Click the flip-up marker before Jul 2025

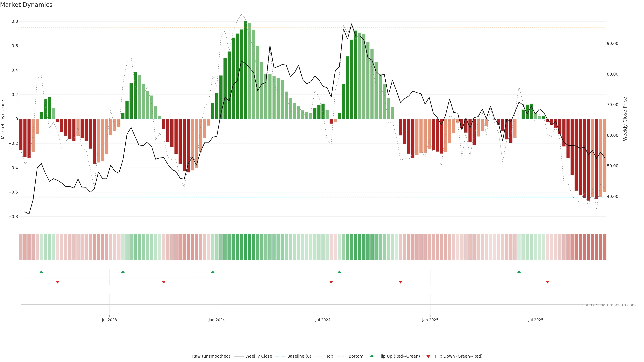(519, 272)
